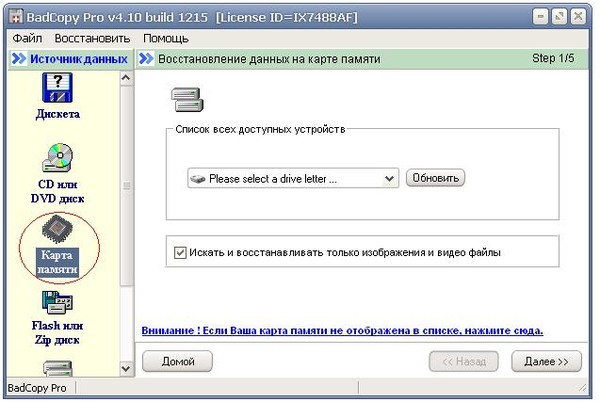The image size is (600, 402).
Task: Click the Назад button
Action: pos(464,361)
